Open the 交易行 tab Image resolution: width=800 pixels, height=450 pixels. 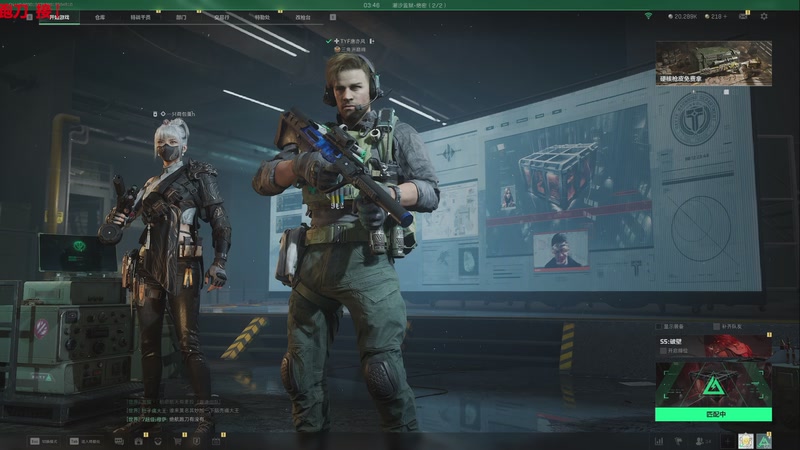tap(221, 17)
